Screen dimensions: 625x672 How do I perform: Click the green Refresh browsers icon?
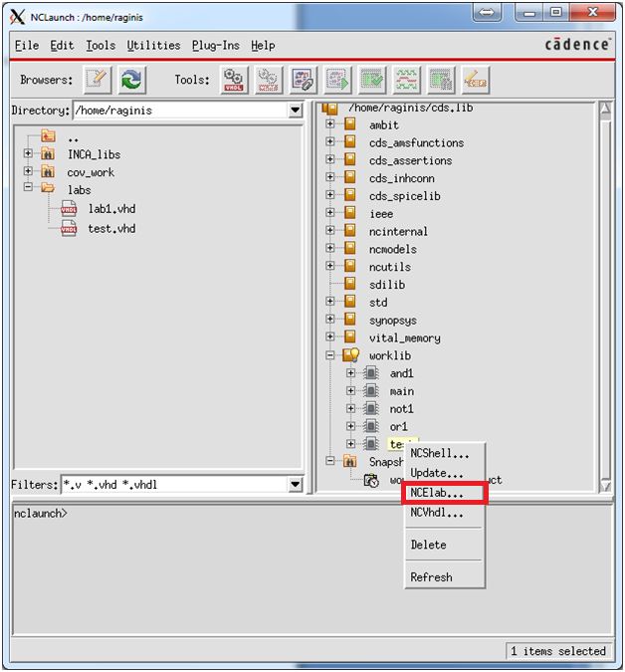132,80
